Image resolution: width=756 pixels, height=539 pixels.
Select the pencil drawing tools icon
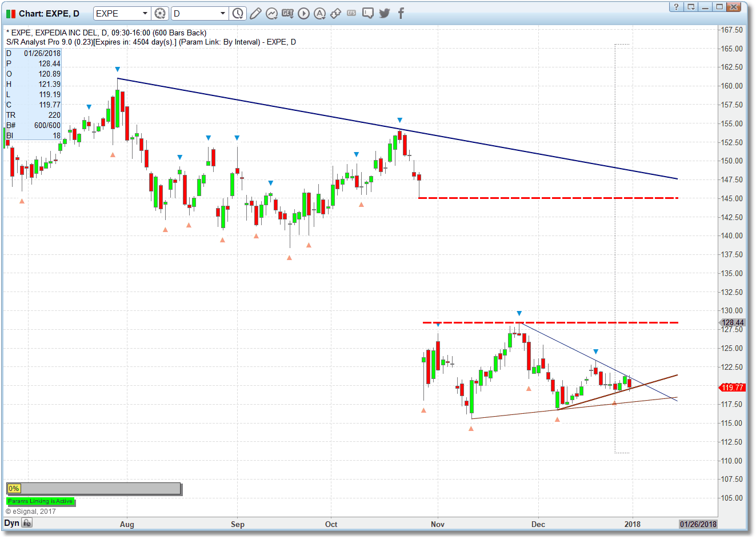(x=255, y=13)
